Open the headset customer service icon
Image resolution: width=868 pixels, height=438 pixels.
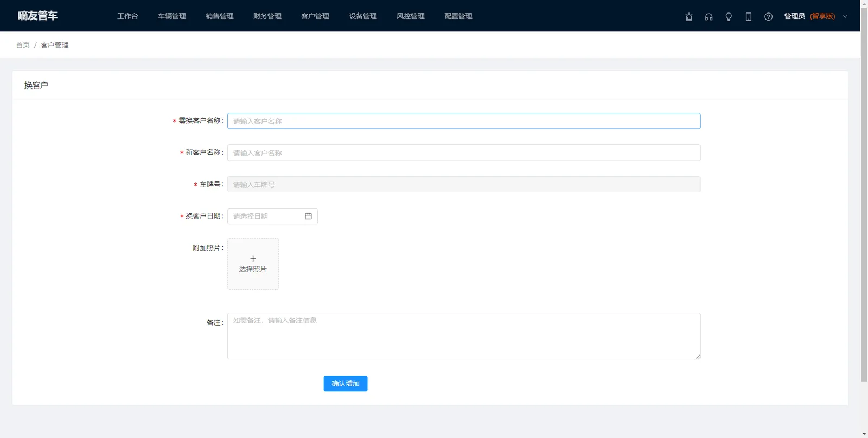(x=709, y=16)
